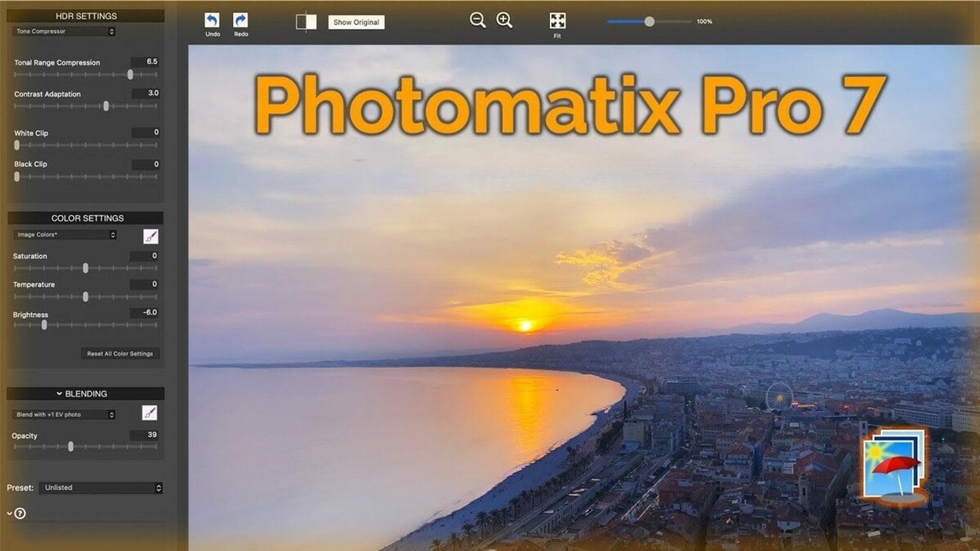This screenshot has height=551, width=980.
Task: Click the Show Original button
Action: click(x=356, y=22)
